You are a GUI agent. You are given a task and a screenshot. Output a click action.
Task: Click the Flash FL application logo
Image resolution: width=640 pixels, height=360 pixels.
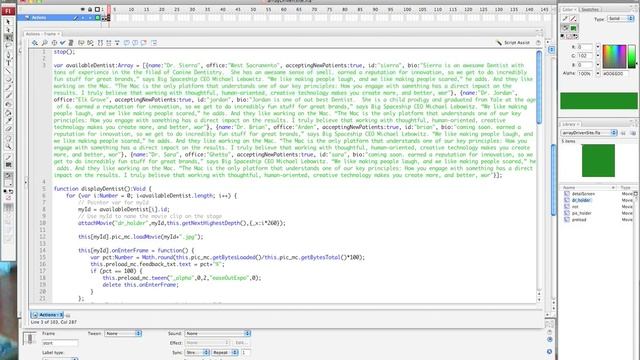pyautogui.click(x=8, y=11)
